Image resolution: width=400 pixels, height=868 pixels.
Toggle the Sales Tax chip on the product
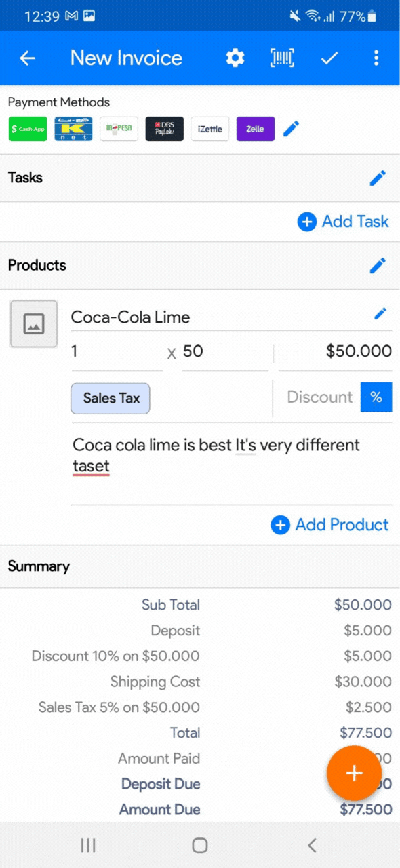click(110, 398)
